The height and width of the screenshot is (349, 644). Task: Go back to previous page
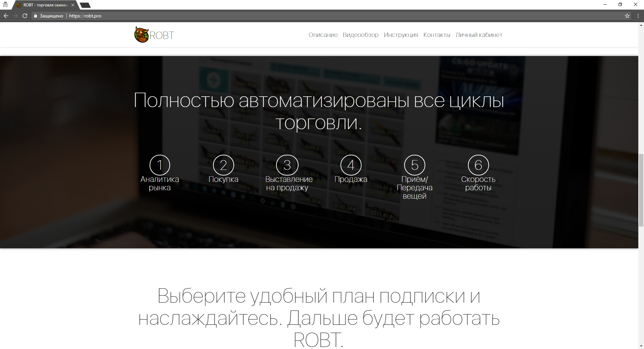click(6, 16)
